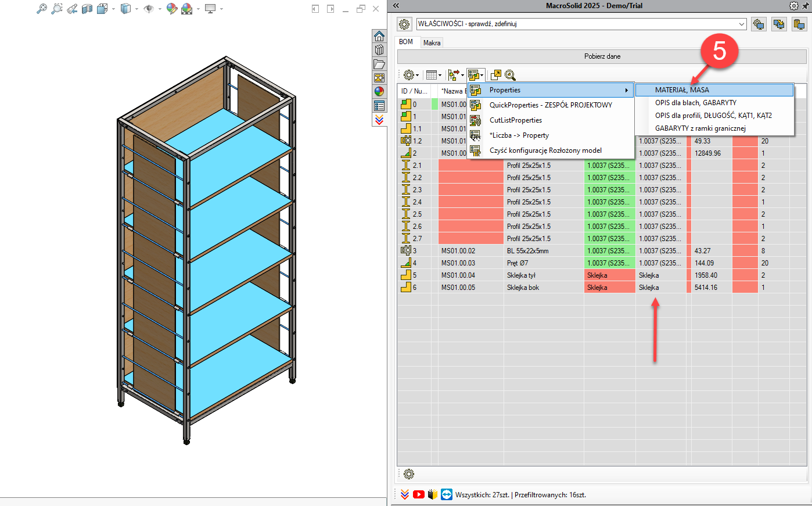The width and height of the screenshot is (812, 506).
Task: Click the search magnifier icon in BOM toolbar
Action: point(510,75)
